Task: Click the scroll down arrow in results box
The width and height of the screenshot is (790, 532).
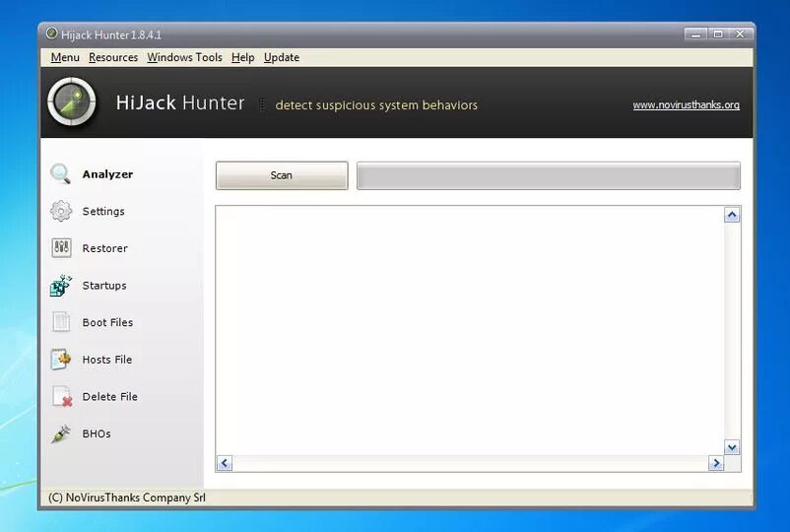Action: tap(732, 447)
